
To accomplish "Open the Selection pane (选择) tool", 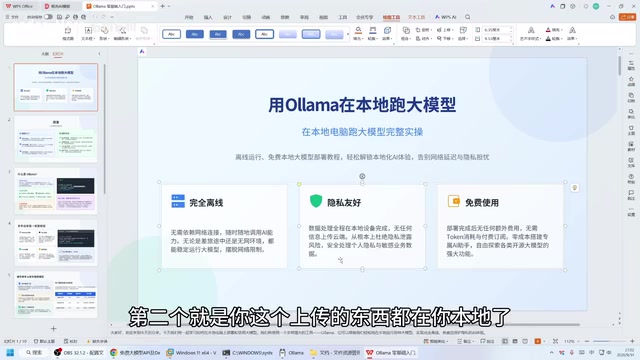I will [463, 33].
